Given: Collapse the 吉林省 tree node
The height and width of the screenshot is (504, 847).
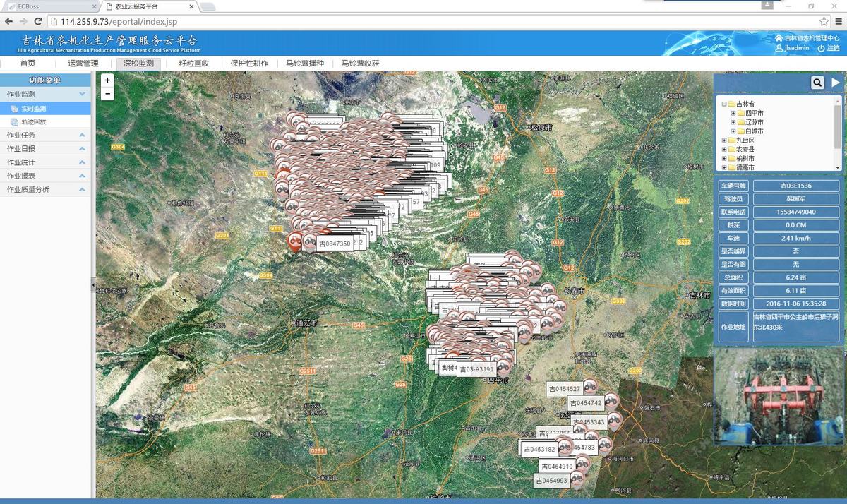Looking at the screenshot, I should [724, 104].
